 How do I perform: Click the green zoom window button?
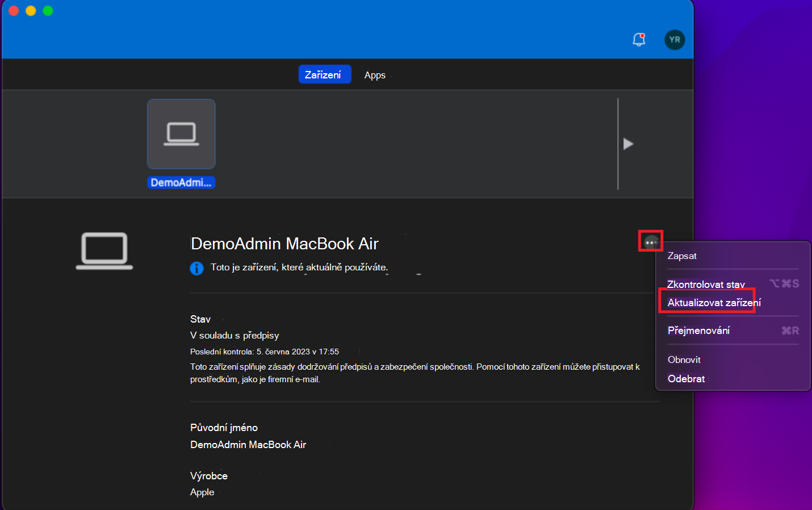coord(48,11)
